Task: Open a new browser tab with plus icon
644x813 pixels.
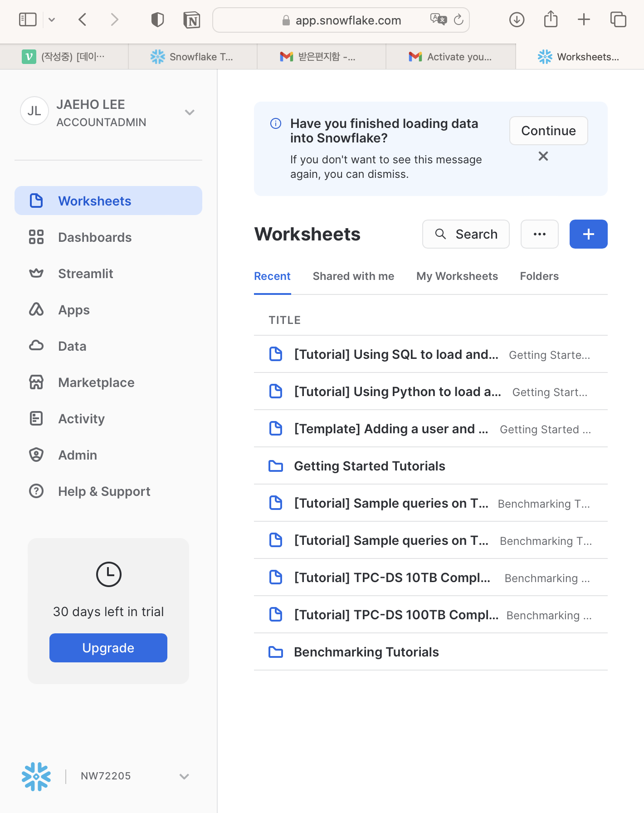Action: point(584,20)
